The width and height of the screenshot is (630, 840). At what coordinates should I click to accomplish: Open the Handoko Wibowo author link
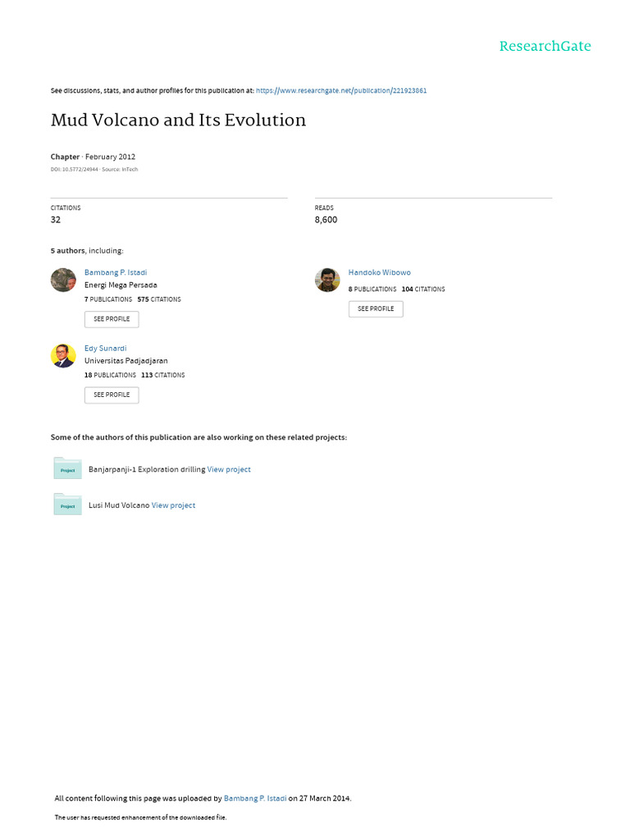pos(380,272)
